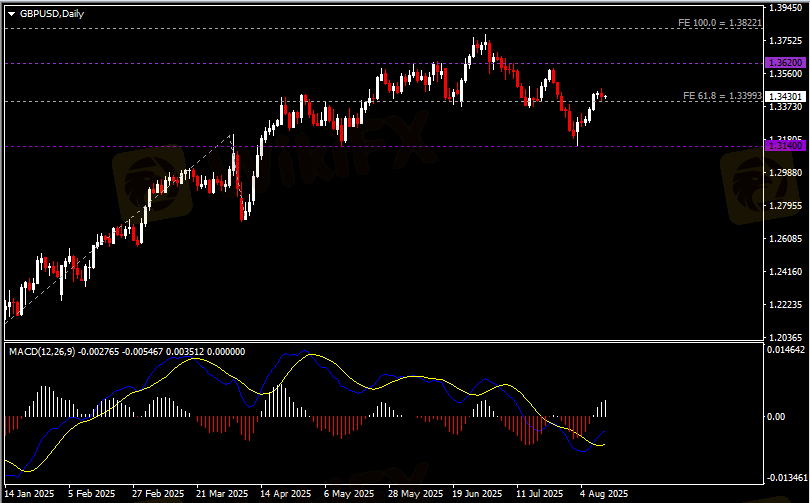Image resolution: width=810 pixels, height=503 pixels.
Task: Click the MACD -0.013461 scale value
Action: tap(785, 478)
